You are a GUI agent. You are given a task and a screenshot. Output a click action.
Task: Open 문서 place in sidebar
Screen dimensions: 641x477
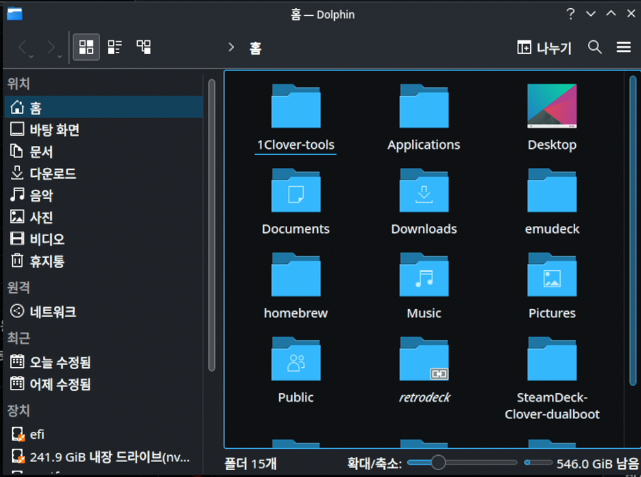(104, 152)
